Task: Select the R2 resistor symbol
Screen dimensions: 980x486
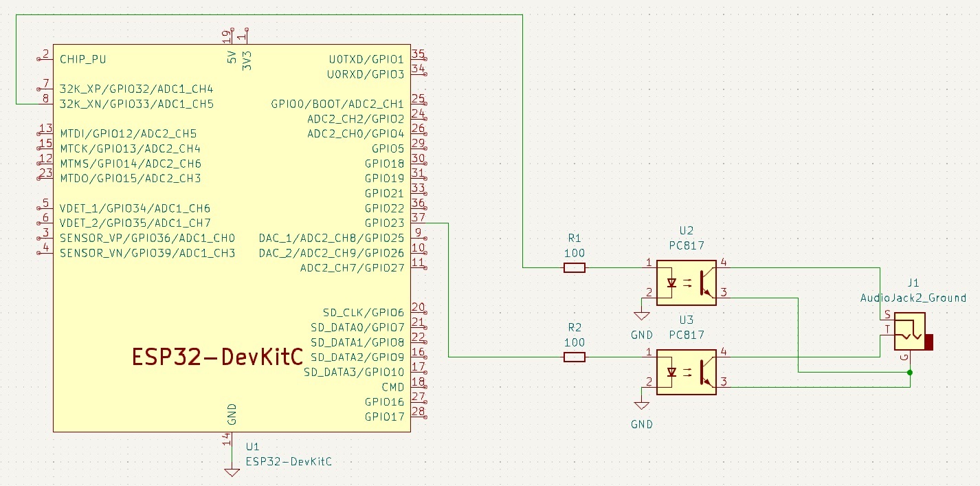Action: [575, 357]
